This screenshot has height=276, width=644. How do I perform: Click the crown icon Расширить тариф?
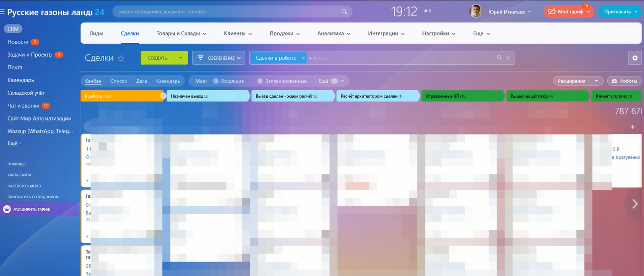coord(7,209)
